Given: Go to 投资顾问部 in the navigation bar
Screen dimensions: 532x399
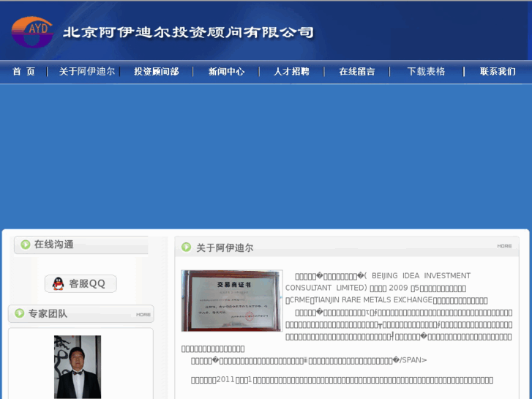Looking at the screenshot, I should 157,71.
